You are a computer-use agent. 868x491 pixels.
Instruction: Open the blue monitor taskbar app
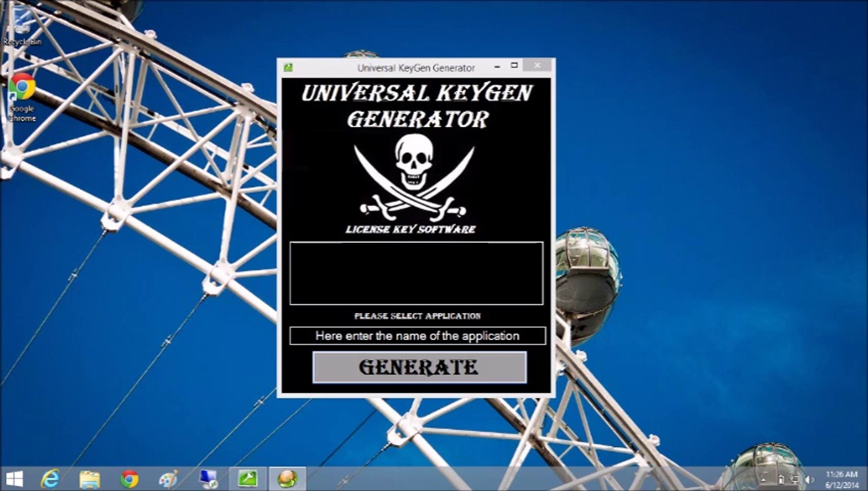tap(208, 479)
